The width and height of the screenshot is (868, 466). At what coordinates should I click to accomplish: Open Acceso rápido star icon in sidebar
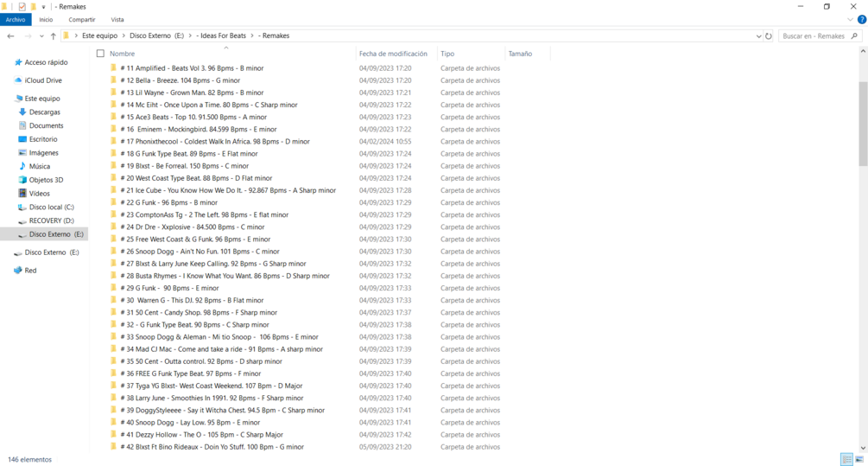click(x=18, y=62)
